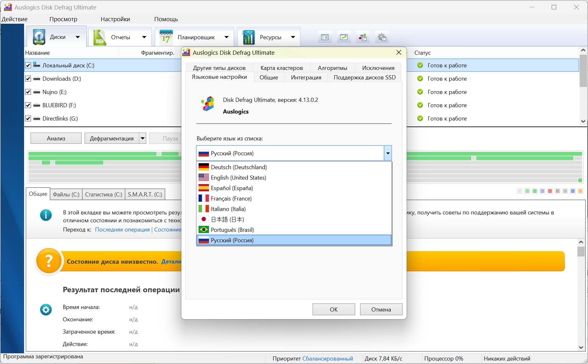This screenshot has width=588, height=364.
Task: Uncheck the Downloads (D:) checkbox
Action: 28,79
